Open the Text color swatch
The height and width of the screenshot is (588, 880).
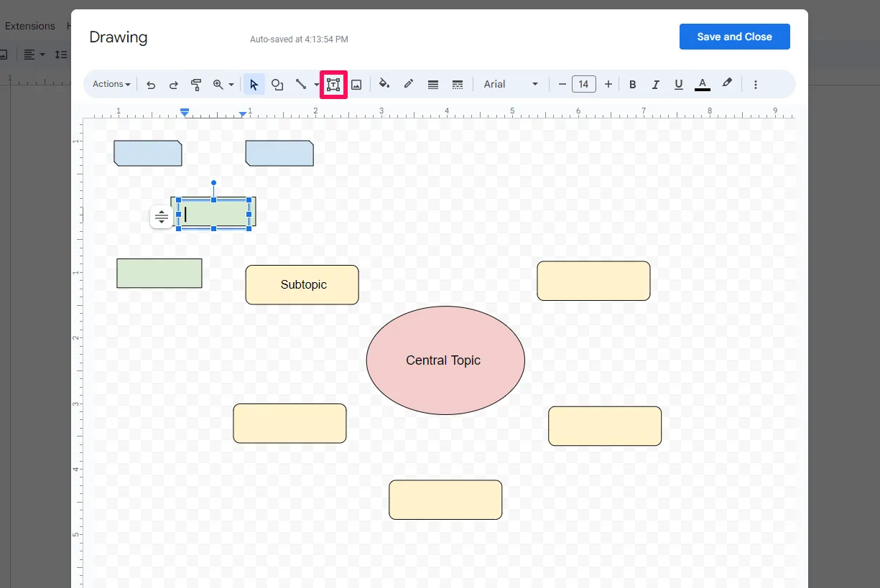702,84
